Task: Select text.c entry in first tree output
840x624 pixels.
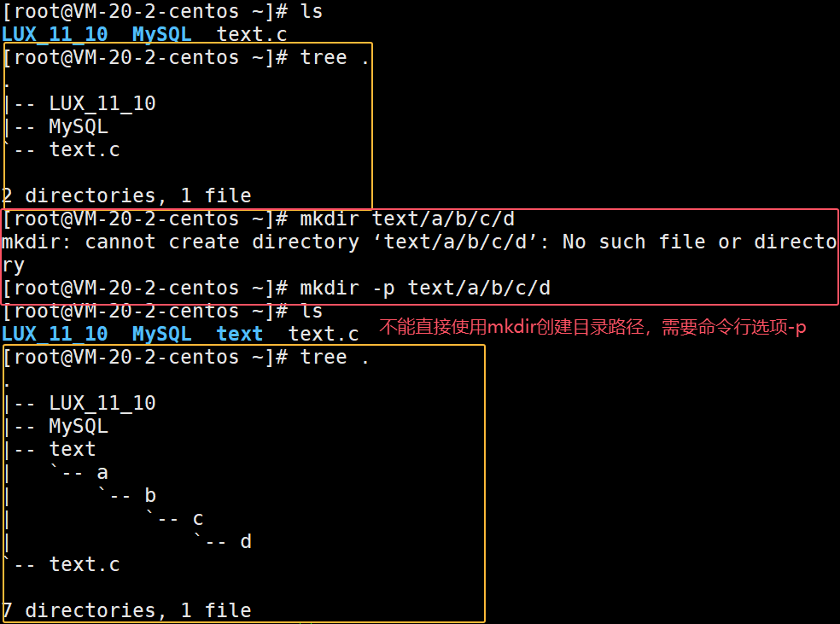Action: tap(85, 149)
